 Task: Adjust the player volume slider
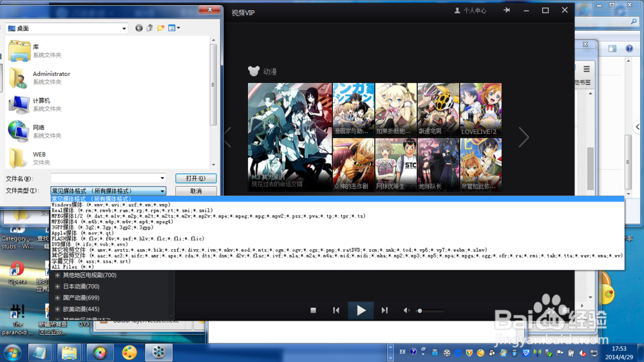pyautogui.click(x=429, y=310)
